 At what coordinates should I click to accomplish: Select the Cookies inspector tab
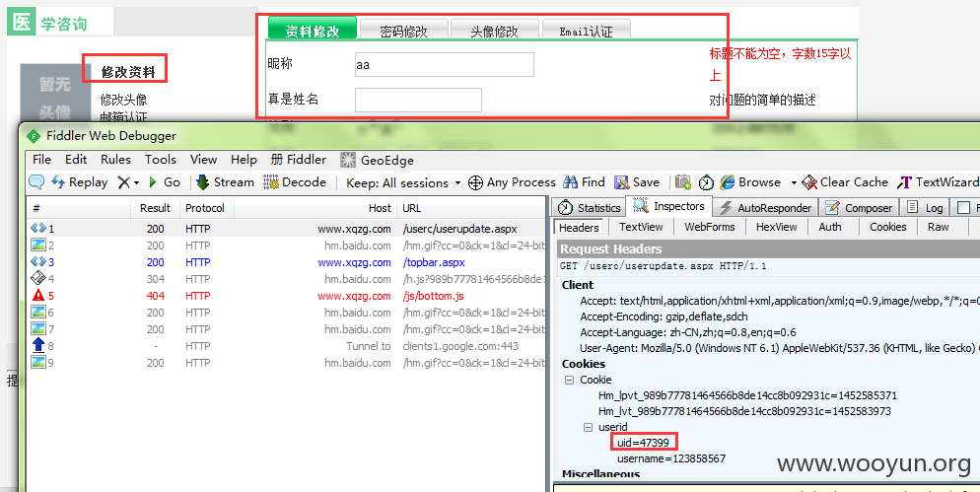[x=887, y=227]
